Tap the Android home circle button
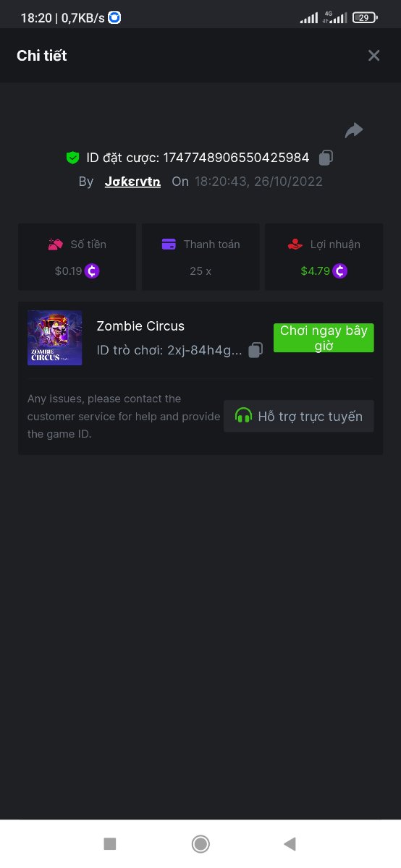 (200, 843)
